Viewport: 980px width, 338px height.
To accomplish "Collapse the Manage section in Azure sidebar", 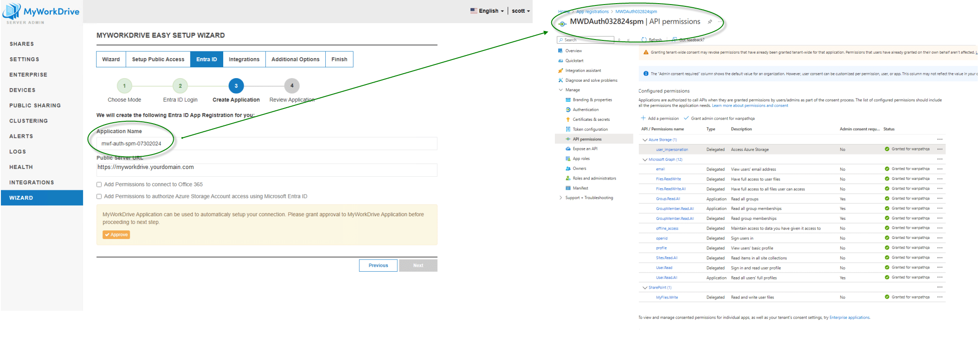I will pyautogui.click(x=561, y=90).
